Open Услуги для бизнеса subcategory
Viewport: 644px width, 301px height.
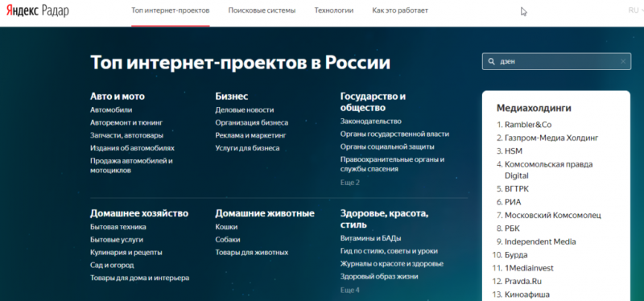[247, 148]
